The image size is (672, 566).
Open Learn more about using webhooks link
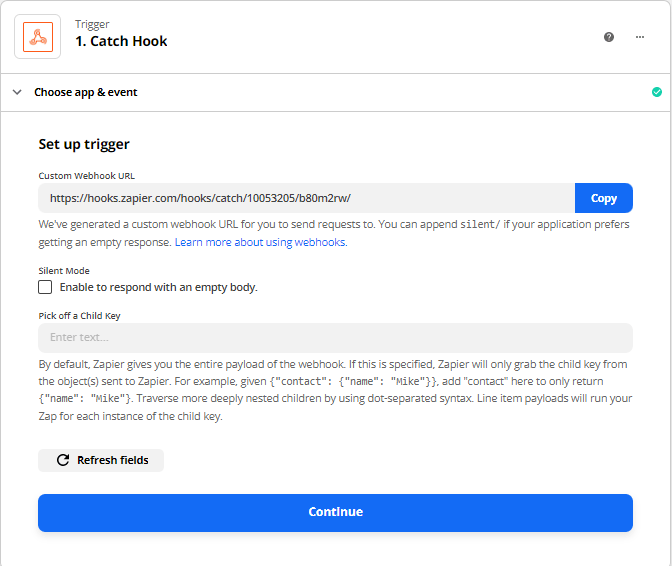click(x=261, y=242)
